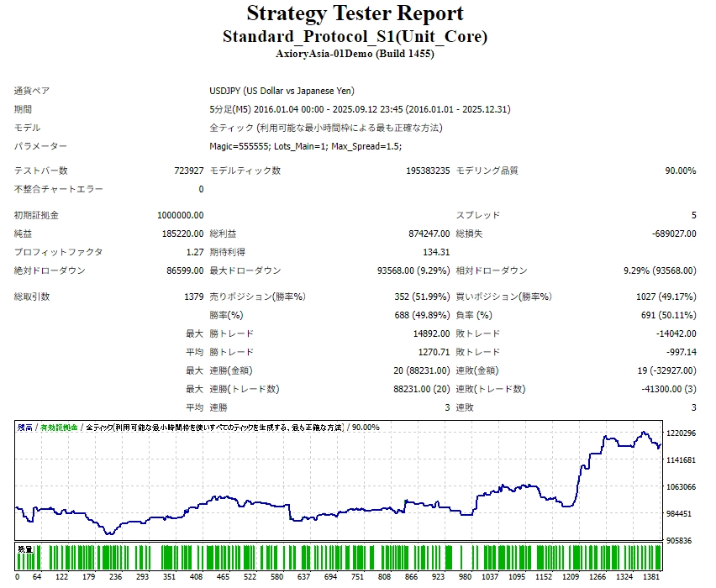Viewport: 716px width, 588px height.
Task: Select the total trades count 1379
Action: click(193, 297)
